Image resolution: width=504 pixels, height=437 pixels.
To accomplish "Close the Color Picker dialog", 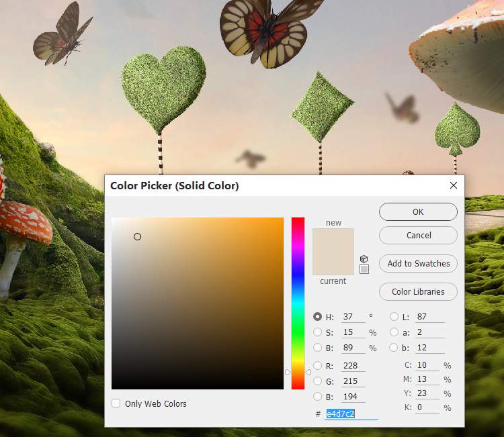I will pyautogui.click(x=454, y=185).
